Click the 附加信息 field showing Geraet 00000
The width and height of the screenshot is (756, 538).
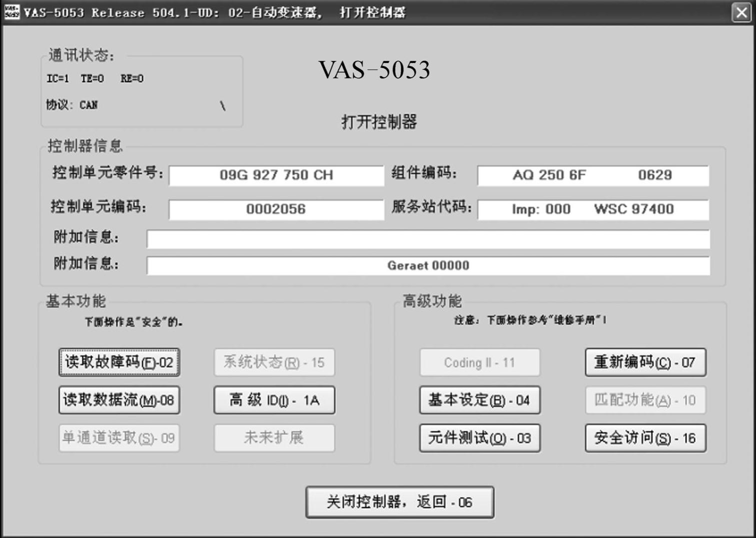click(428, 266)
